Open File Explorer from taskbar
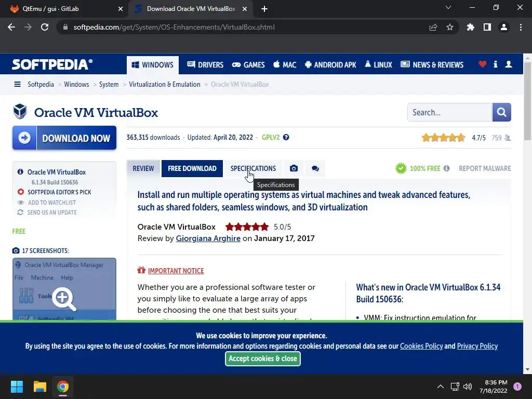Image resolution: width=532 pixels, height=399 pixels. point(39,387)
